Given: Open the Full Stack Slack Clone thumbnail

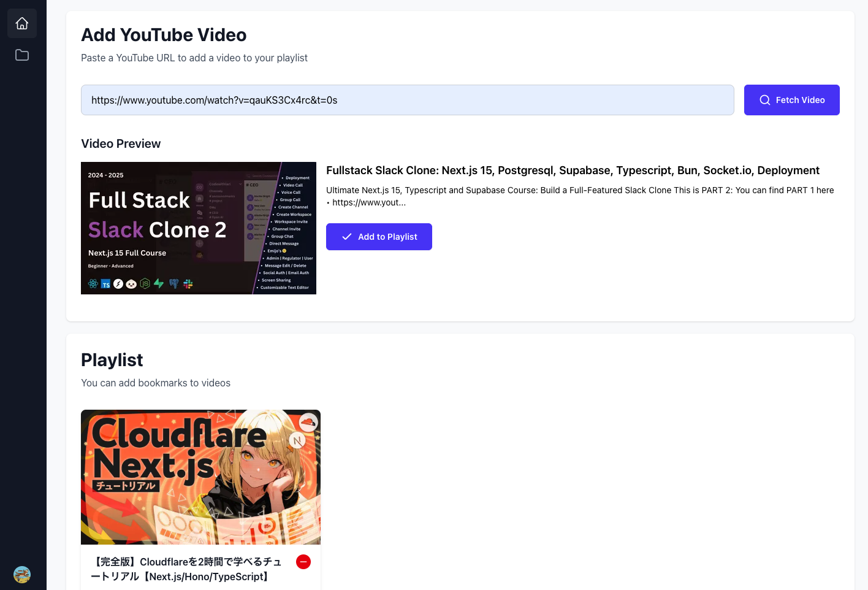Looking at the screenshot, I should pos(199,228).
